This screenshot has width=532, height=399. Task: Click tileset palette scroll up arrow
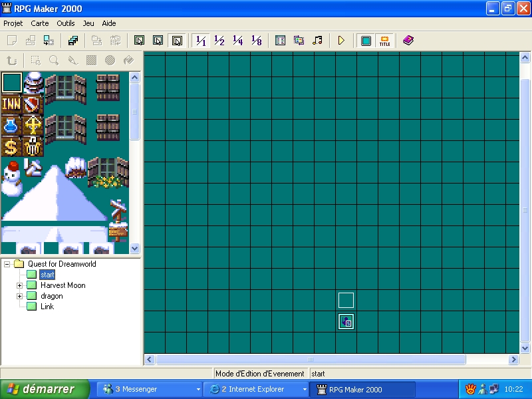point(135,78)
